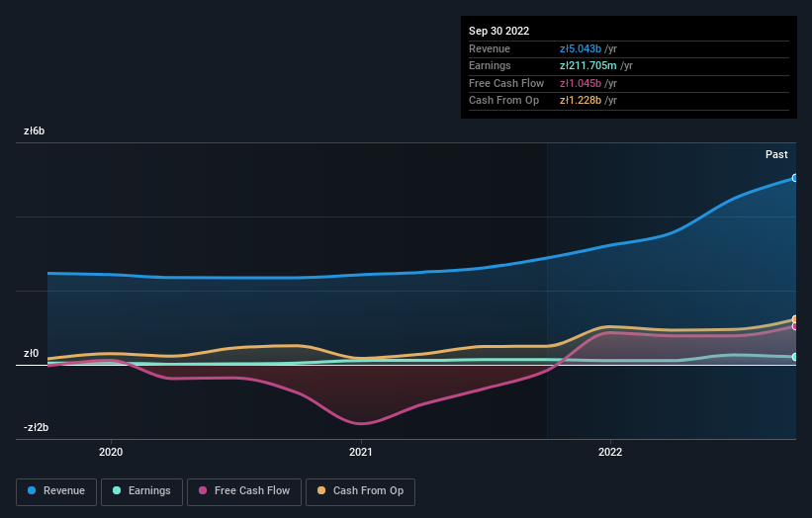
Task: Select the 2020 x-axis label
Action: [111, 453]
